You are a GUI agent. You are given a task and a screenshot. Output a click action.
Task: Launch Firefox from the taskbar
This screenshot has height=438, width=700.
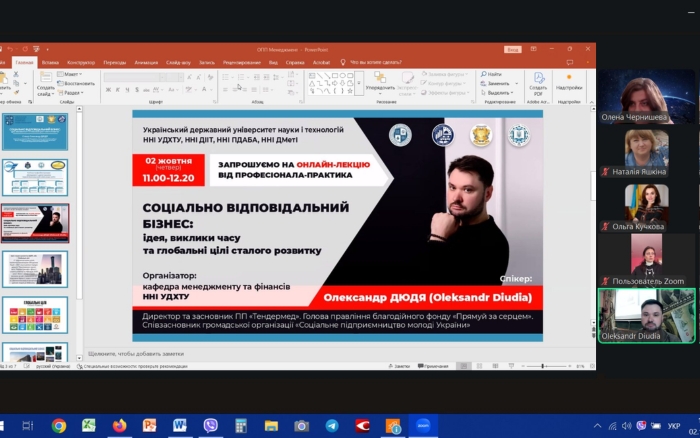[119, 425]
